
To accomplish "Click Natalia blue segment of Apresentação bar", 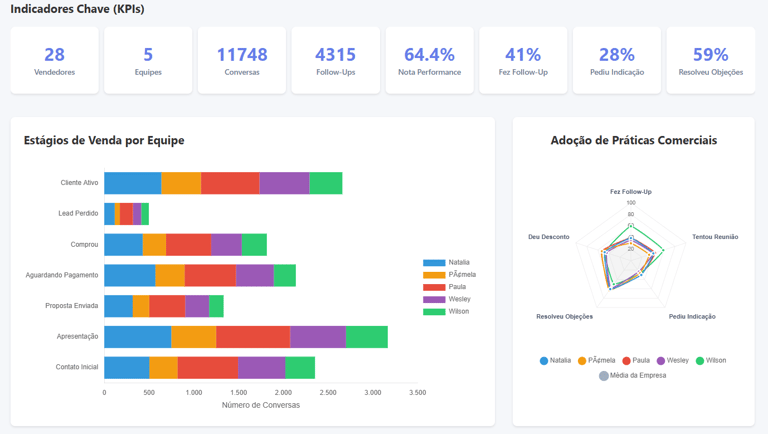I will point(138,337).
